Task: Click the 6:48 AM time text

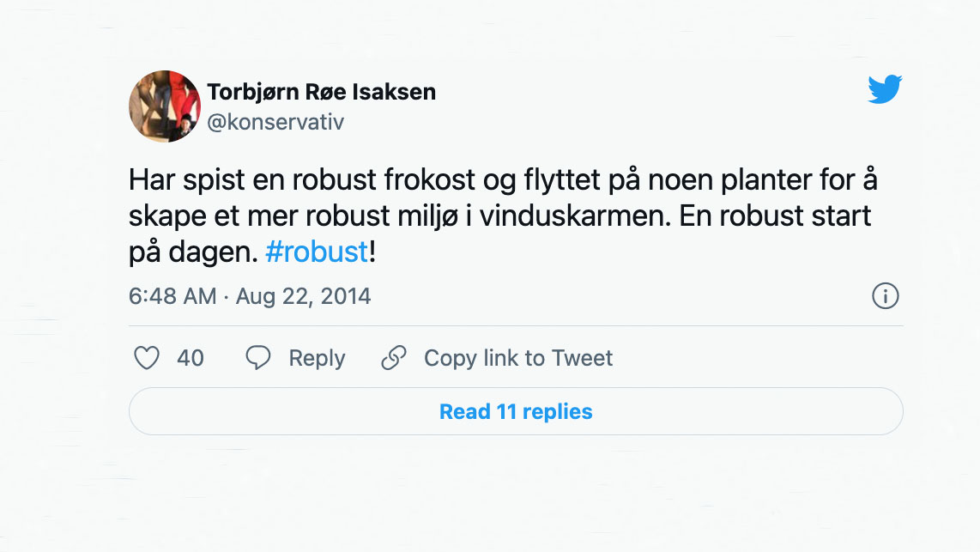Action: pyautogui.click(x=172, y=297)
